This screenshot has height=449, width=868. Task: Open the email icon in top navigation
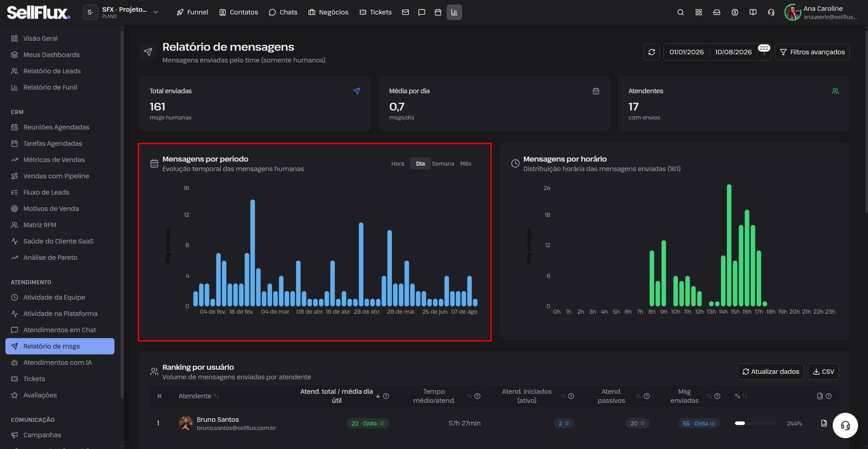(x=405, y=12)
